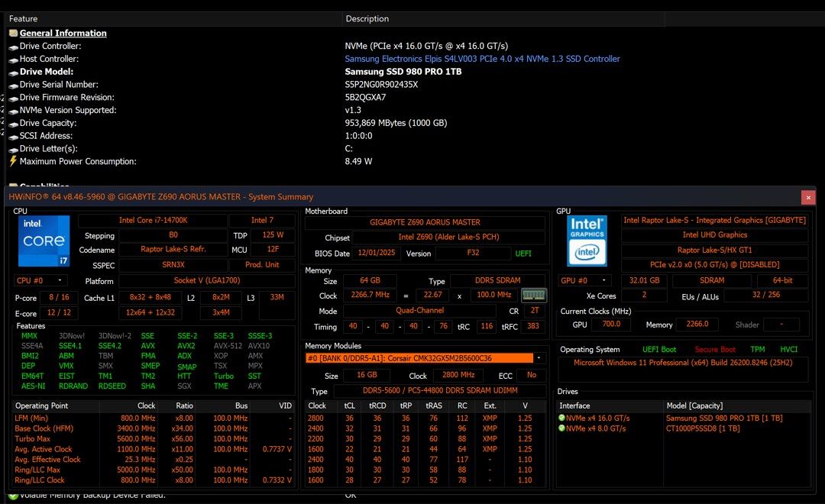Click the drive serial number S5P2NG0R902435X
The width and height of the screenshot is (825, 504).
(x=381, y=85)
